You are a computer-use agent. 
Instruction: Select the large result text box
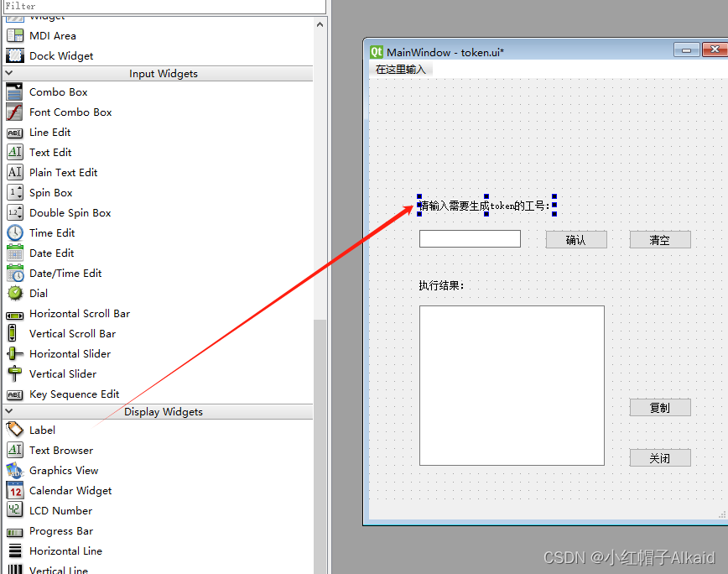(512, 385)
